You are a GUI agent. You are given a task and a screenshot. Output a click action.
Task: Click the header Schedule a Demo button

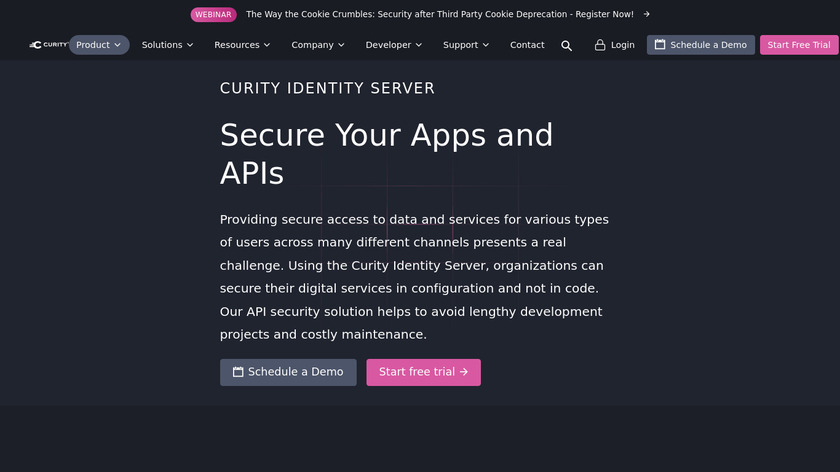pyautogui.click(x=701, y=45)
